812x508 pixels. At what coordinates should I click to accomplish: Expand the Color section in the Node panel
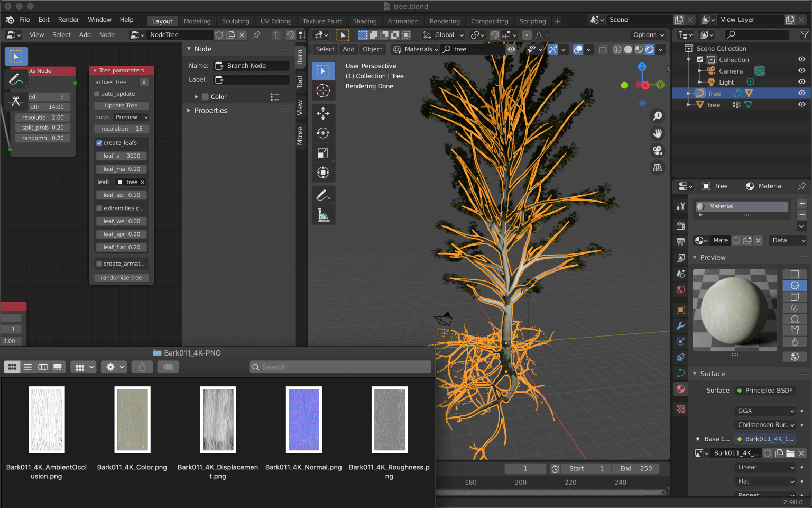point(196,96)
